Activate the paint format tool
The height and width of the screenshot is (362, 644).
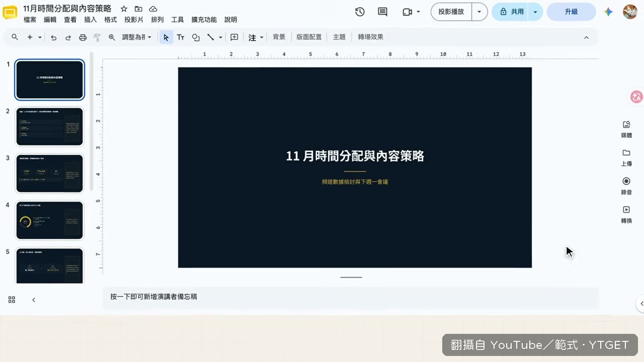(x=97, y=37)
